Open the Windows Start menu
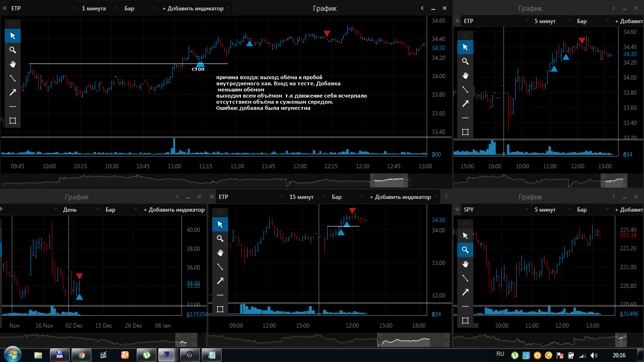This screenshot has width=644, height=362. (x=12, y=354)
